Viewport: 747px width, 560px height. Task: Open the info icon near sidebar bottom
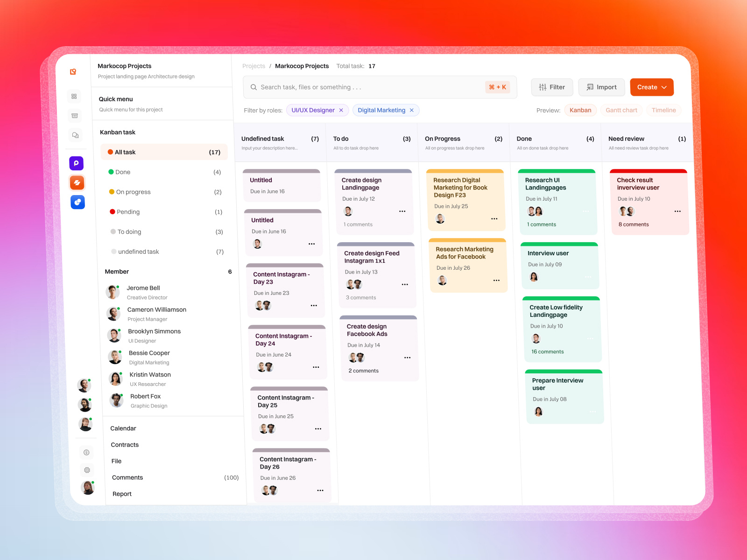[86, 452]
